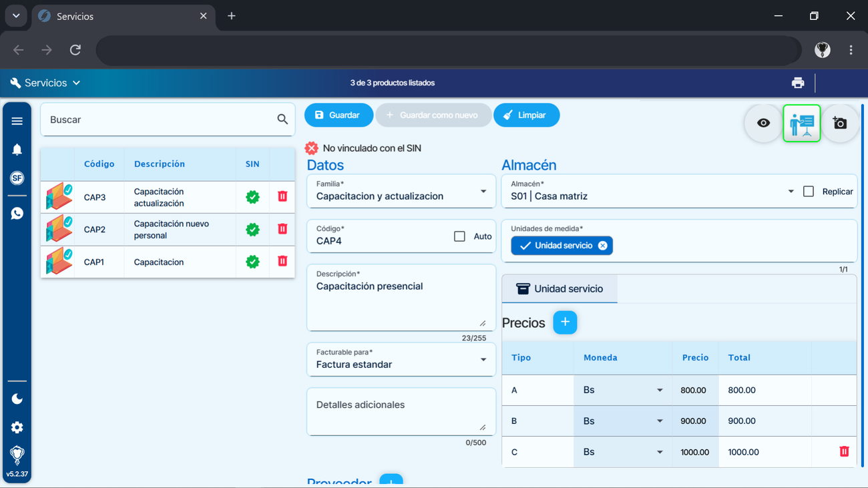Open Moneda dropdown for price type A
The height and width of the screenshot is (488, 868).
[623, 390]
